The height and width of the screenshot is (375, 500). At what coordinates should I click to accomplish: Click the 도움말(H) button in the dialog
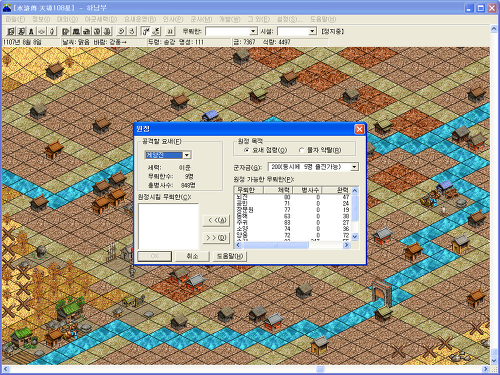coord(230,256)
